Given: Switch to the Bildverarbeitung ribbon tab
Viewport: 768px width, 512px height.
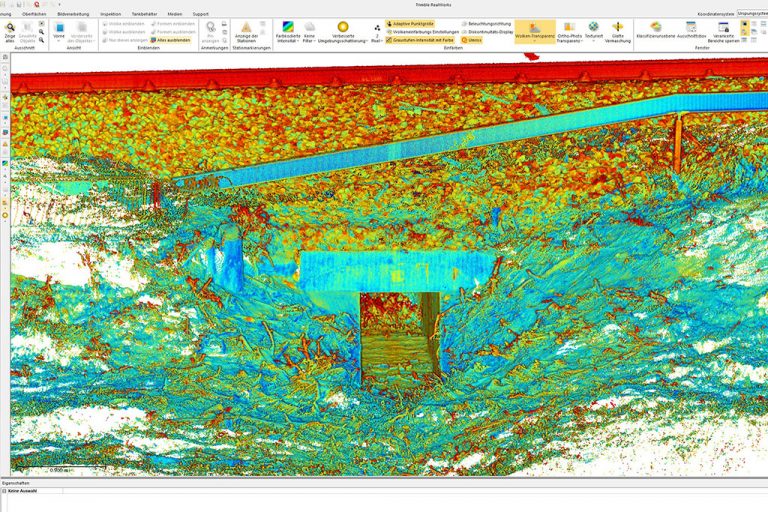Looking at the screenshot, I should coord(73,14).
